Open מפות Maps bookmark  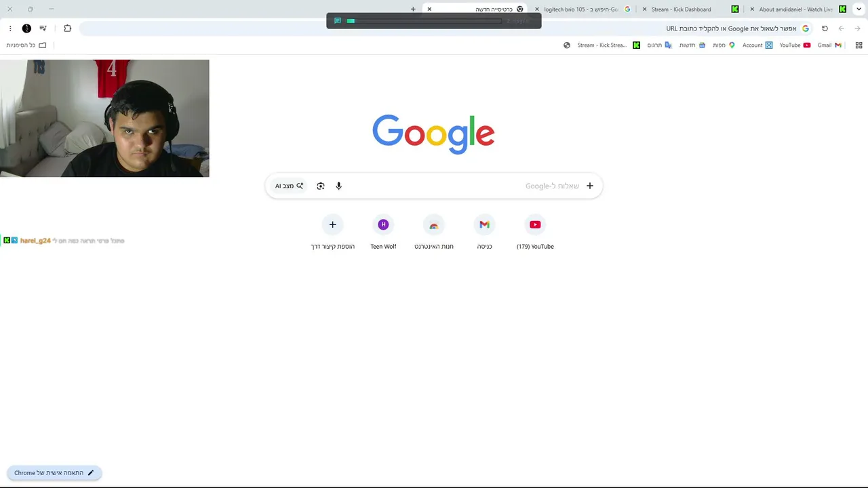pos(724,45)
